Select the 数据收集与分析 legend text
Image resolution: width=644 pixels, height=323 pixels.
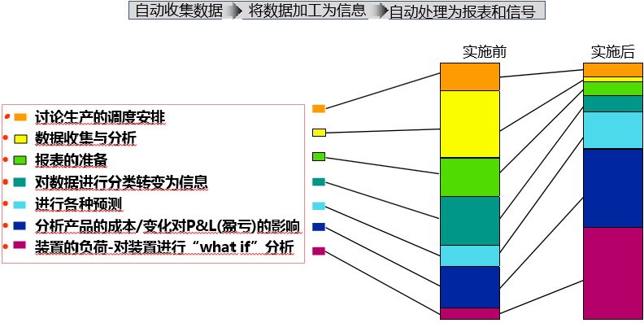pyautogui.click(x=85, y=138)
